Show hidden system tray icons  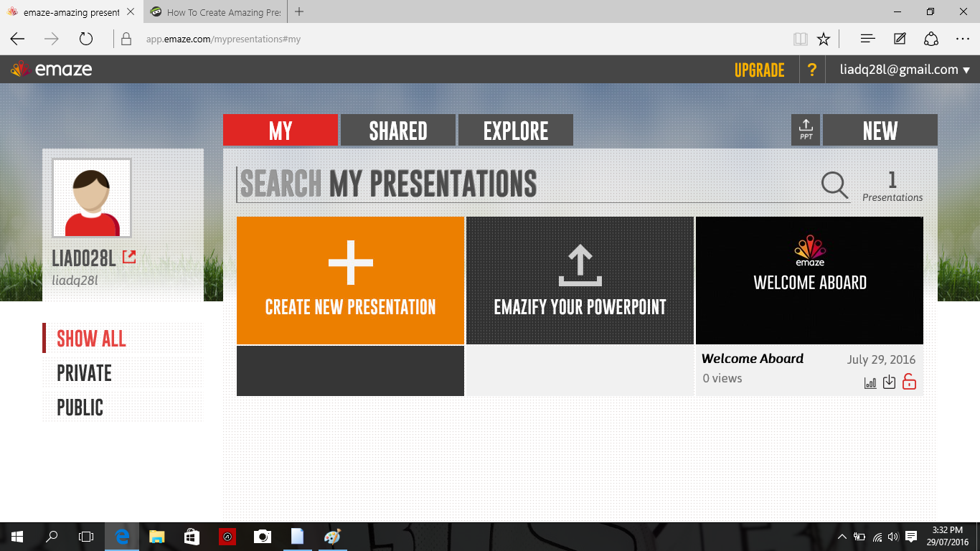[842, 537]
